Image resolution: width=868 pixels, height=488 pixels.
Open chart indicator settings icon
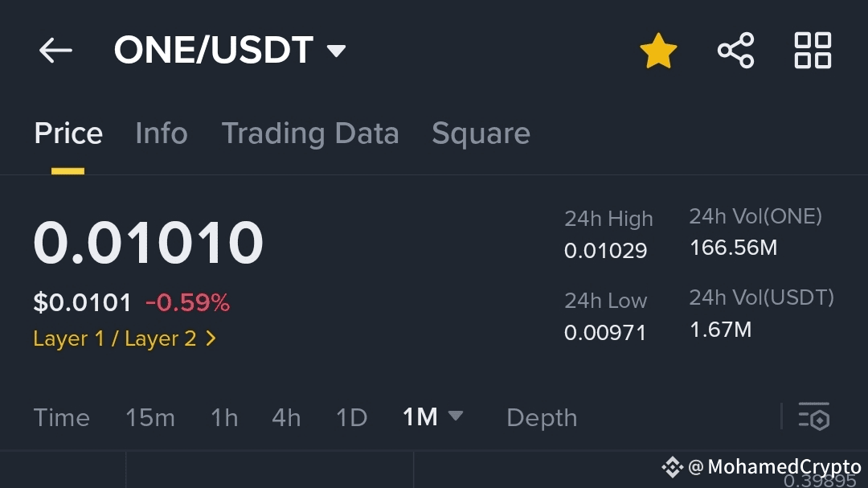tap(813, 416)
